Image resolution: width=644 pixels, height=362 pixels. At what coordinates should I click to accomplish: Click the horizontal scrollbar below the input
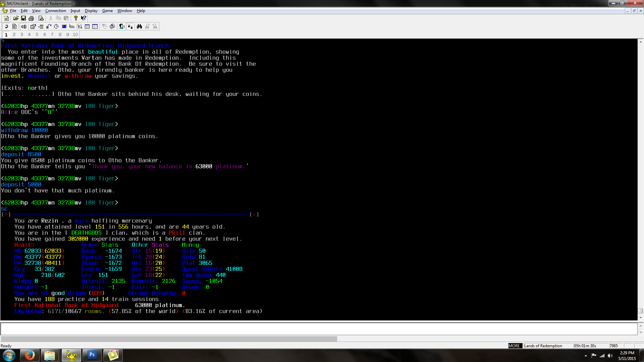tap(169, 339)
